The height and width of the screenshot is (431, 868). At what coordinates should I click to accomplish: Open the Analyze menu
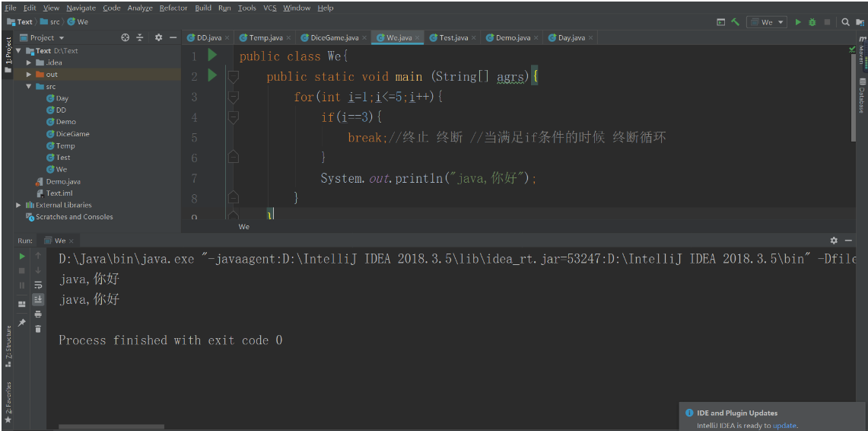140,8
